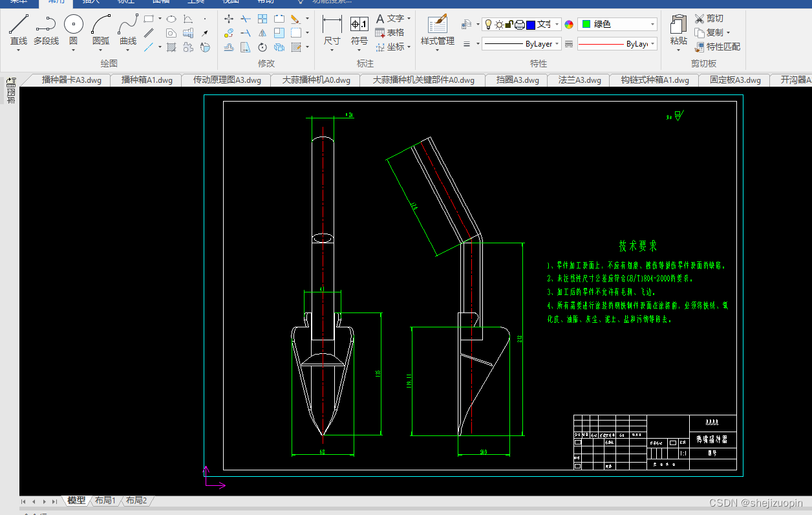Jump to last layout tab arrow
Image resolution: width=812 pixels, height=515 pixels.
click(x=54, y=501)
